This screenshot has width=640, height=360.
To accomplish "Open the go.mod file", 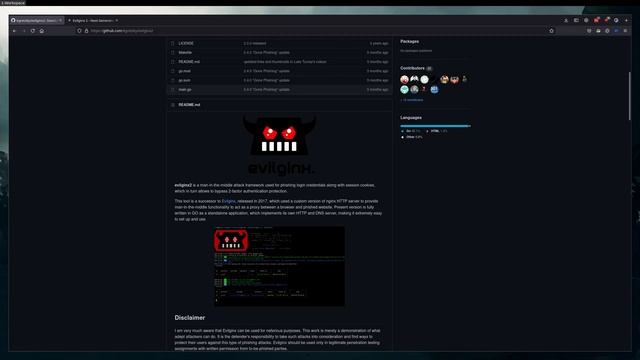I will (184, 71).
